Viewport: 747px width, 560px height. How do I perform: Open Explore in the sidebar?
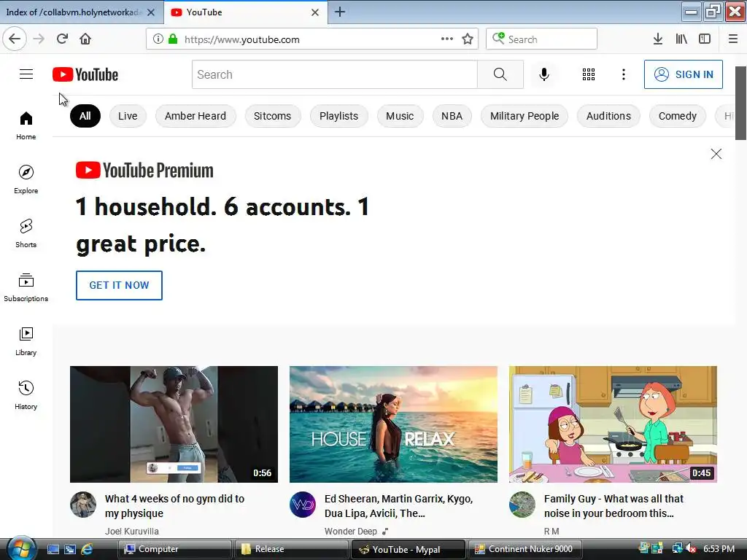pyautogui.click(x=26, y=179)
